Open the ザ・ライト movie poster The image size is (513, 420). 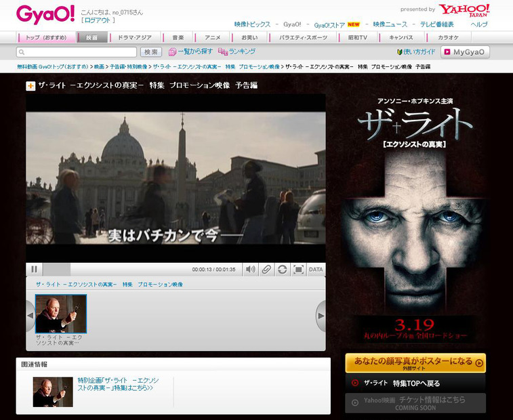pyautogui.click(x=415, y=219)
